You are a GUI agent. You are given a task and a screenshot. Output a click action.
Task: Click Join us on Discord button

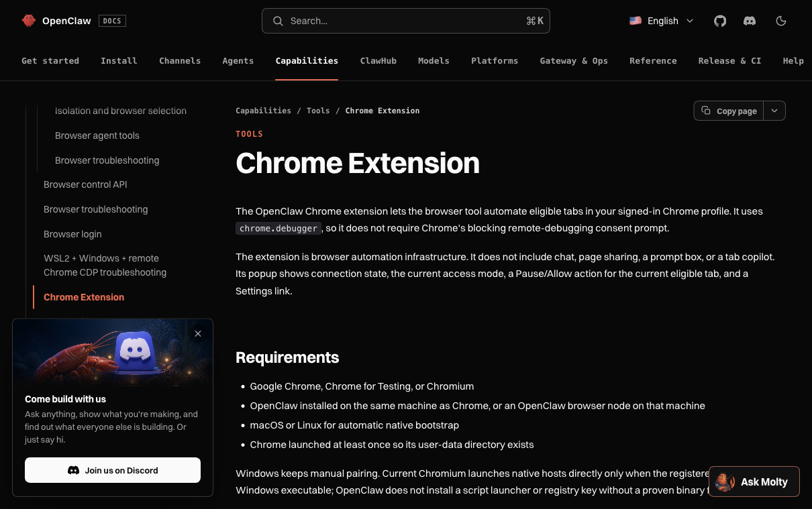pos(113,470)
